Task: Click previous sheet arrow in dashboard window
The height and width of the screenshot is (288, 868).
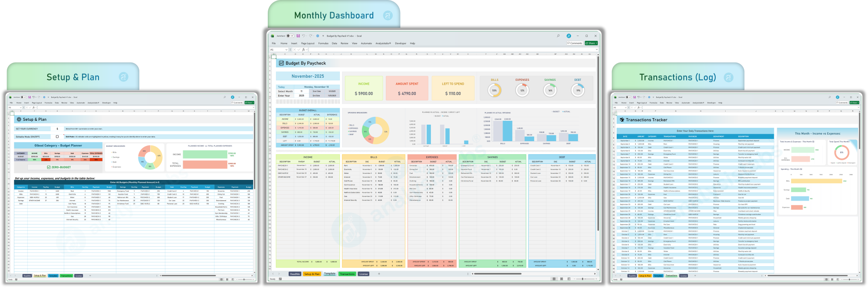Action: click(273, 274)
